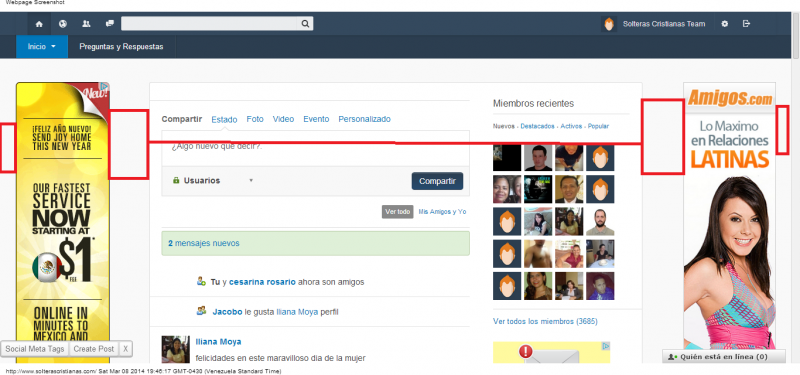Viewport: 800px width, 375px height.
Task: Select the Estado share tab
Action: click(x=224, y=119)
